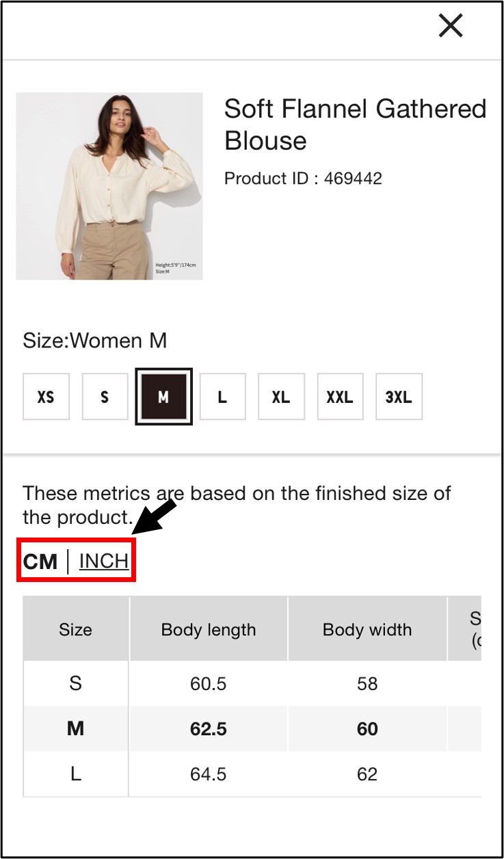Select the highlighted M size button
504x859 pixels.
[x=163, y=397]
